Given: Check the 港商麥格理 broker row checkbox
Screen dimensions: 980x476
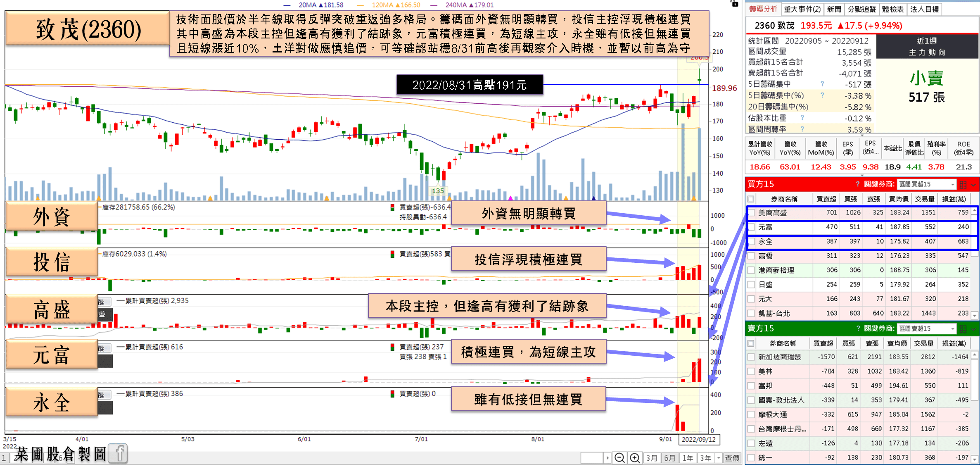Looking at the screenshot, I should point(751,270).
